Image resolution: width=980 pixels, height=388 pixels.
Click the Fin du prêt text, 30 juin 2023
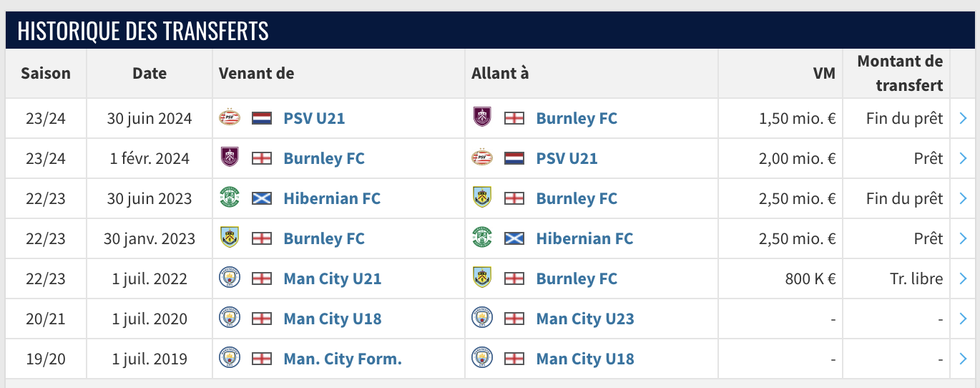click(904, 198)
